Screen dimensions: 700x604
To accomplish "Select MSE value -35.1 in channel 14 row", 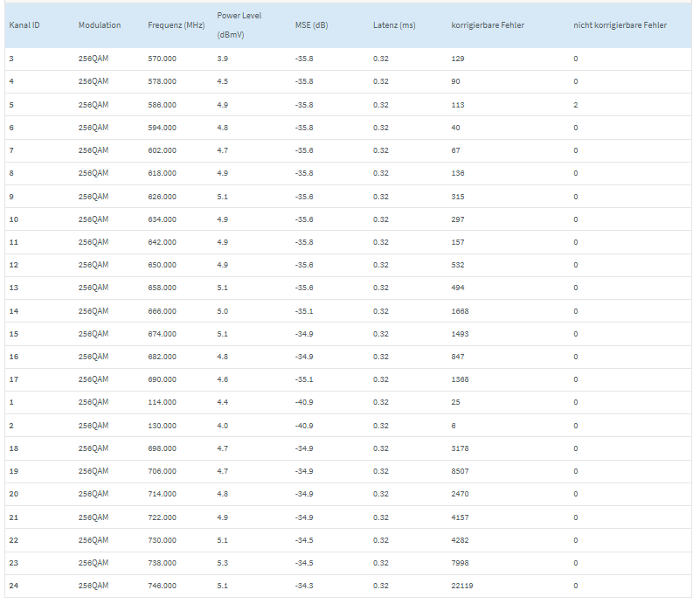I will [304, 311].
